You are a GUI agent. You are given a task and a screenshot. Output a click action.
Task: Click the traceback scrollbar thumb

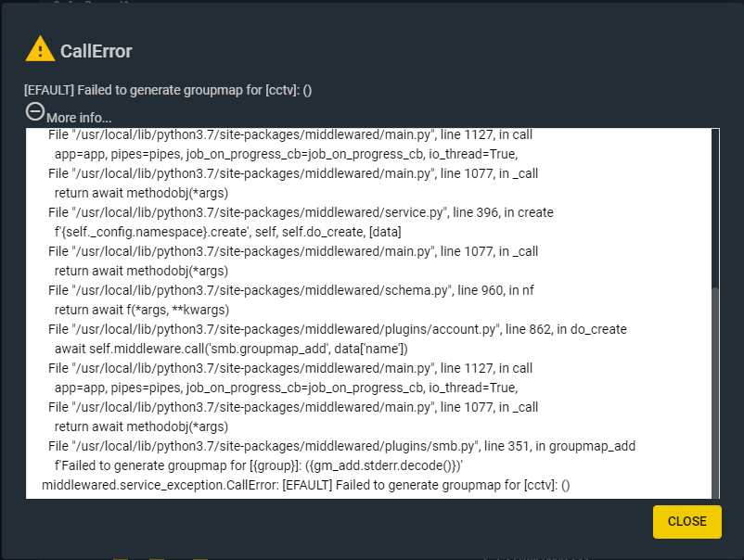coord(715,392)
